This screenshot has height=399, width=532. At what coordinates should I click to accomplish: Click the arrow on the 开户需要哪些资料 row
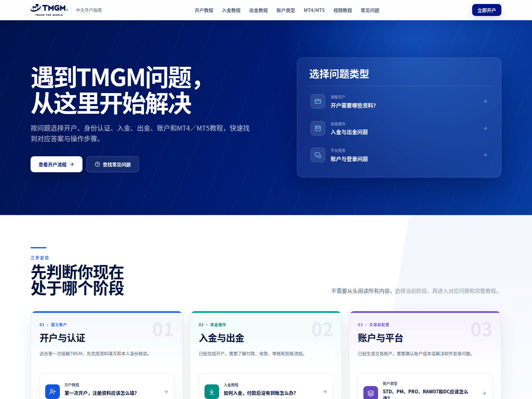tap(485, 101)
